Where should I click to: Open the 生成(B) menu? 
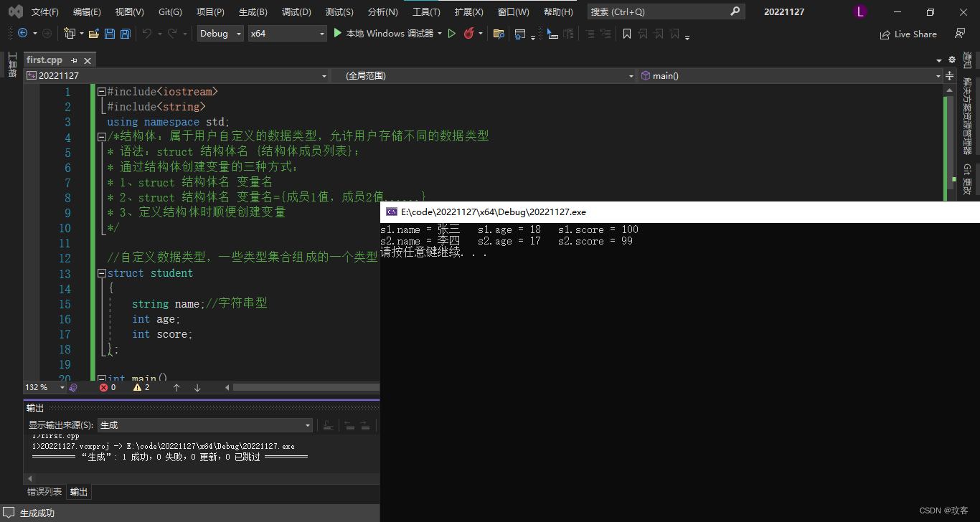click(x=253, y=11)
